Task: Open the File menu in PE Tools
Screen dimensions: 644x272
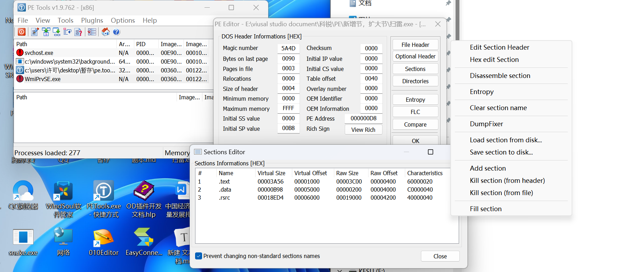Action: pyautogui.click(x=23, y=20)
